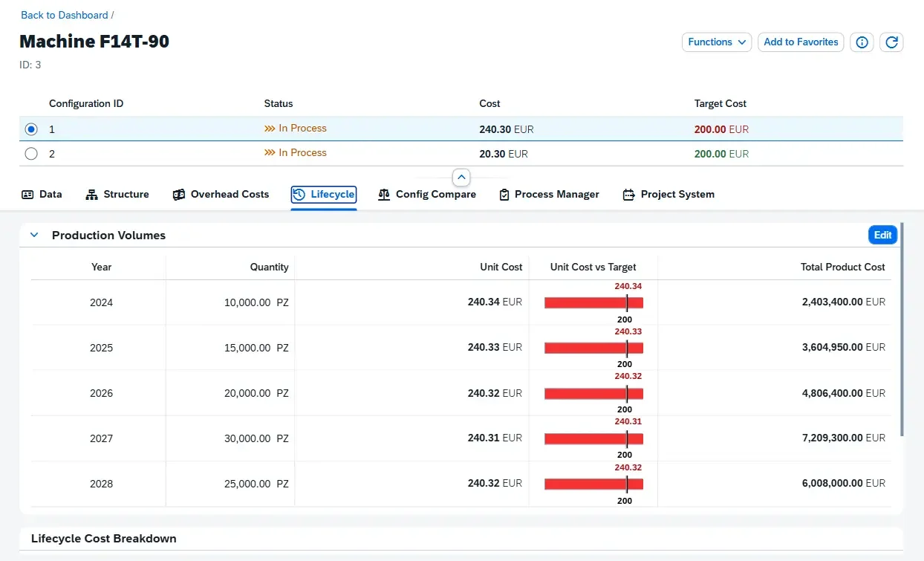Open Overhead Costs via its icon
Image resolution: width=924 pixels, height=561 pixels.
pos(178,194)
